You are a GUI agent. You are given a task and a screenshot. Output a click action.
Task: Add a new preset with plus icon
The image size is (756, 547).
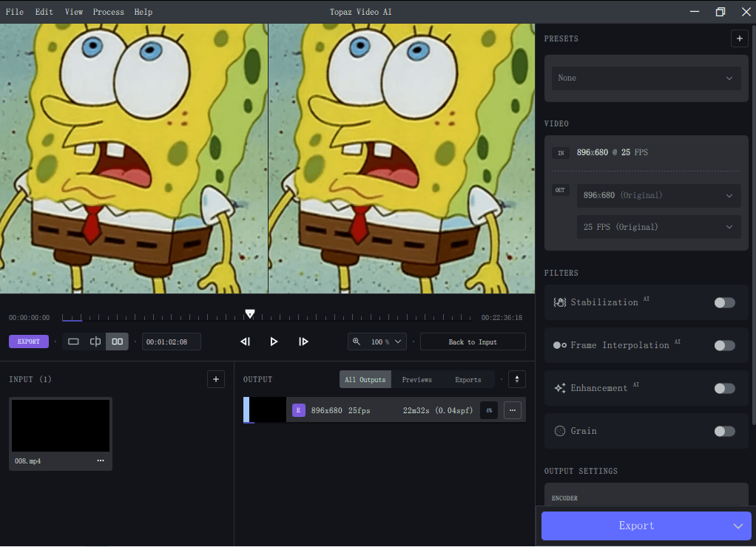(739, 38)
